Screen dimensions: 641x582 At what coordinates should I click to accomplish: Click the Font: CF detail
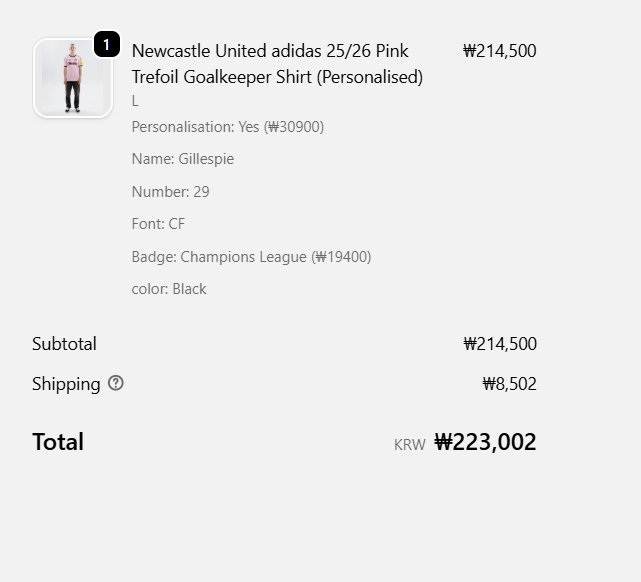click(x=158, y=224)
